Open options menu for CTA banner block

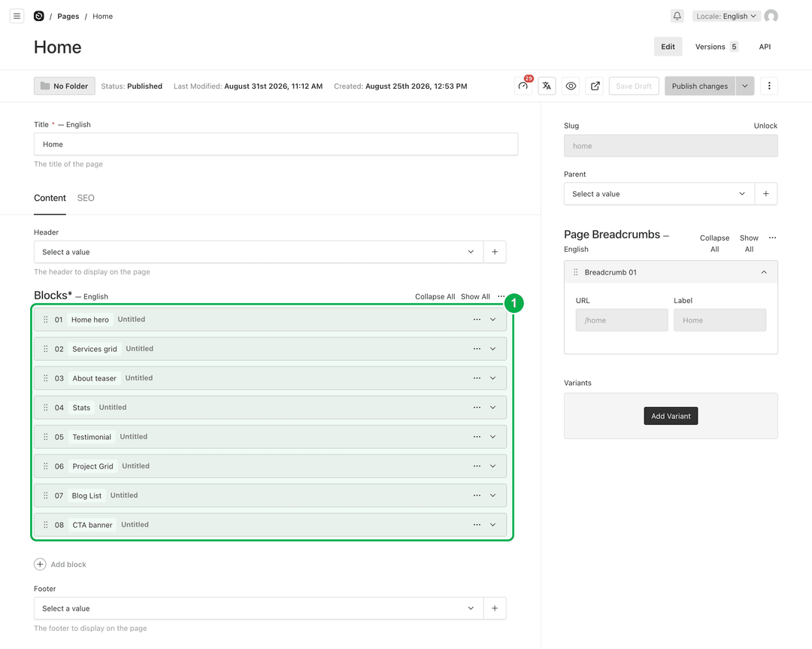click(477, 525)
